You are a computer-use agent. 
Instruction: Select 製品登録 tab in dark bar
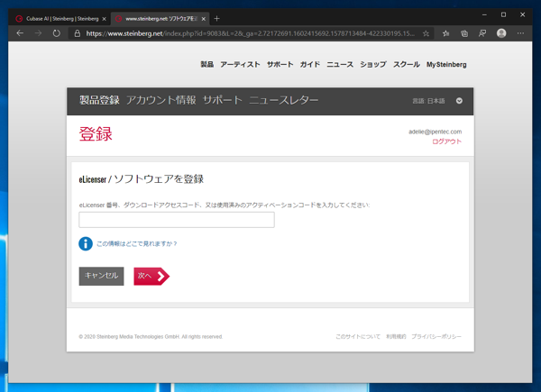point(99,100)
